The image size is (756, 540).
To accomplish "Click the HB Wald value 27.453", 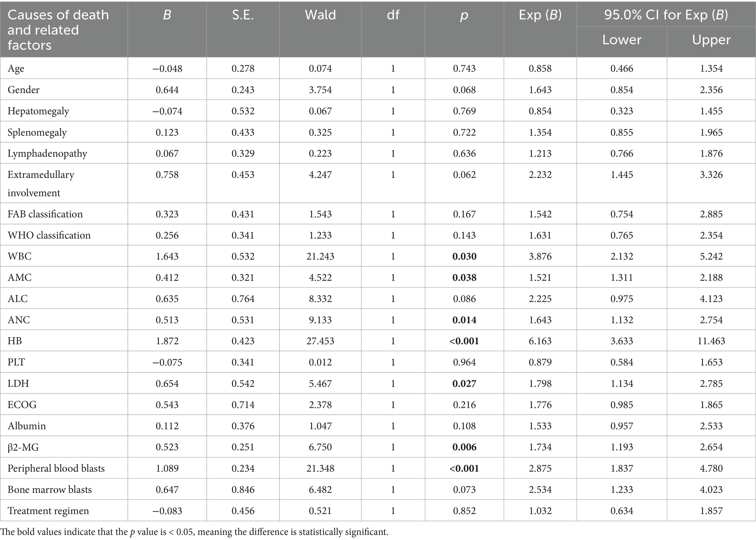I will click(x=320, y=341).
